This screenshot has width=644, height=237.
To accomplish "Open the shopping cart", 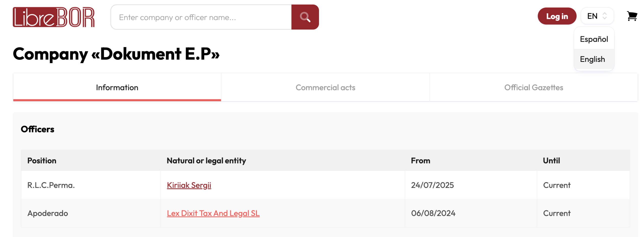I will coord(631,16).
